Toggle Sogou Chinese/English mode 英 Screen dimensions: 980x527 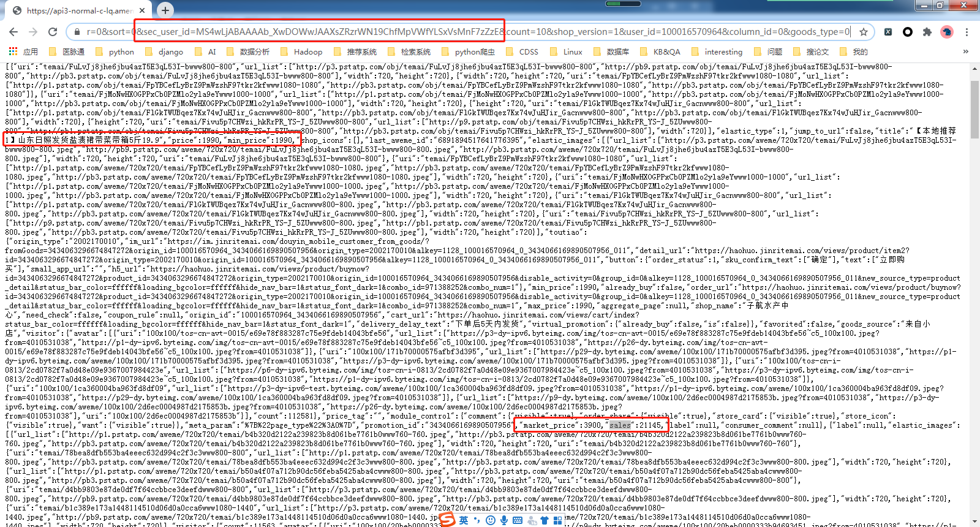click(x=464, y=520)
